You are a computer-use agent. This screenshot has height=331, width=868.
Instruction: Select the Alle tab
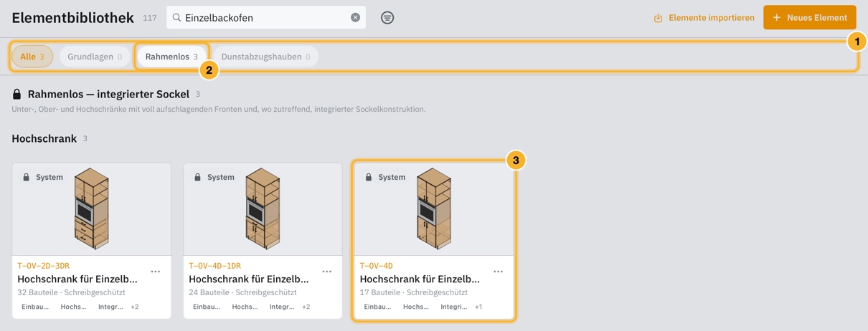[32, 57]
